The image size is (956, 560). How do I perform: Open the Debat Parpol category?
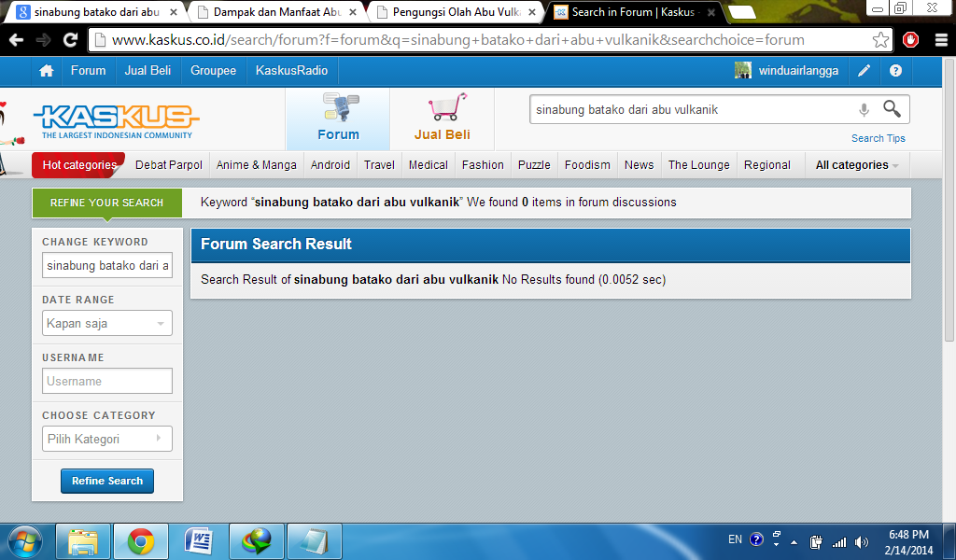pos(169,165)
